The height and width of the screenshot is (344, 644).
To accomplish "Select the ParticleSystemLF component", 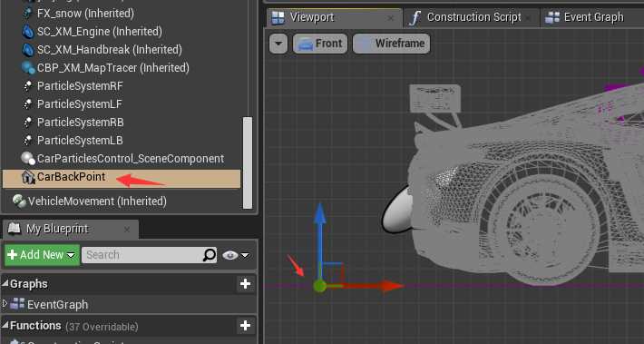I will [x=80, y=104].
